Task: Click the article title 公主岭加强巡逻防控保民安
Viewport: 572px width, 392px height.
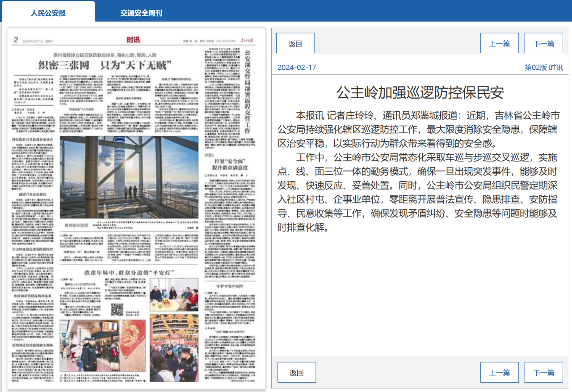Action: (x=420, y=93)
